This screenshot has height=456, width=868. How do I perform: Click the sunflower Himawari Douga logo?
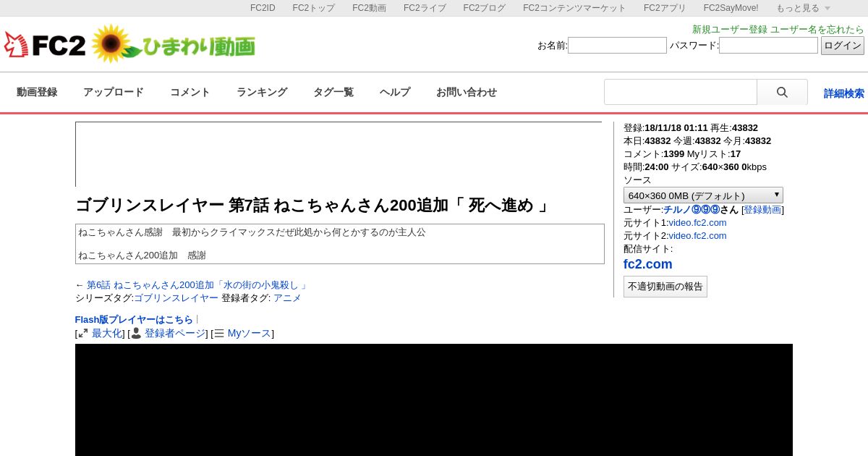click(174, 45)
